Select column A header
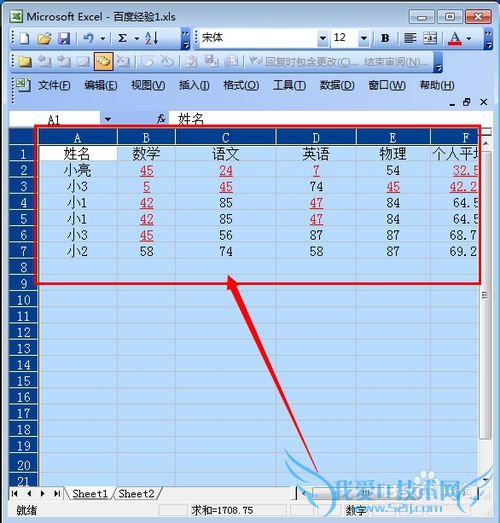The width and height of the screenshot is (500, 523). point(78,137)
